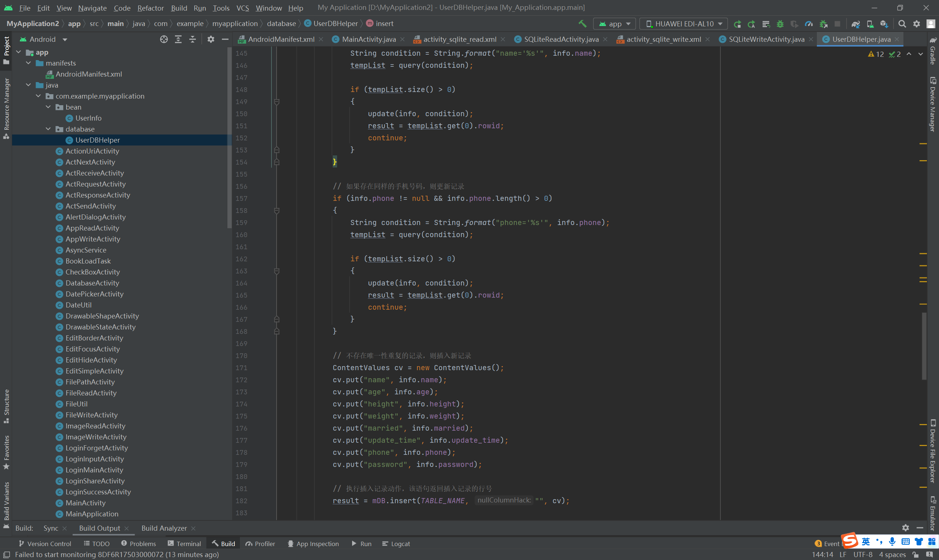
Task: Click the green Debug app bug icon
Action: pos(780,24)
